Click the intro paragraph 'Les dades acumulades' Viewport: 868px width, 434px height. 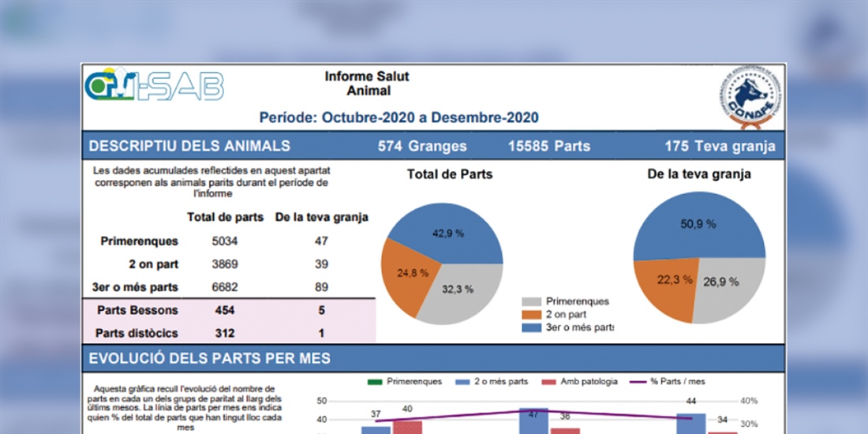(x=211, y=182)
